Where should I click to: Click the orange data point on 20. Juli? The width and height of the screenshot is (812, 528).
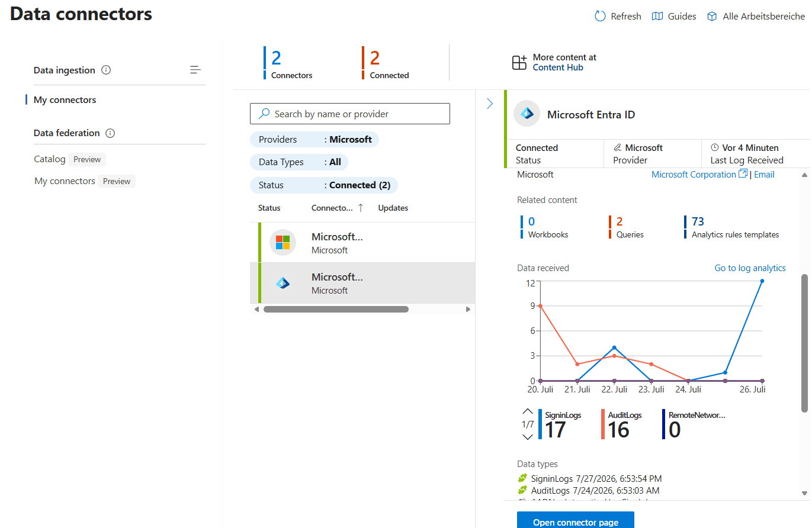coord(540,306)
